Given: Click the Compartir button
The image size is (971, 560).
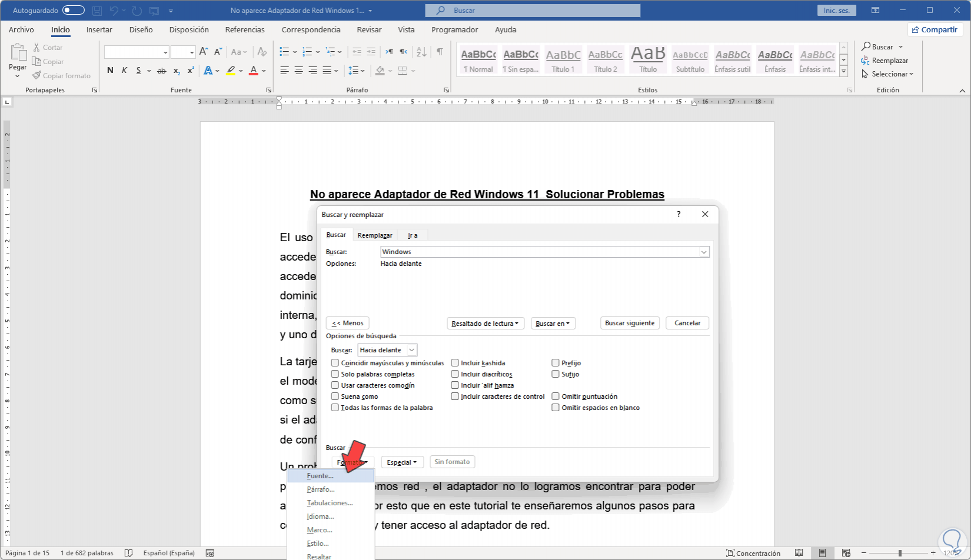Looking at the screenshot, I should tap(935, 30).
